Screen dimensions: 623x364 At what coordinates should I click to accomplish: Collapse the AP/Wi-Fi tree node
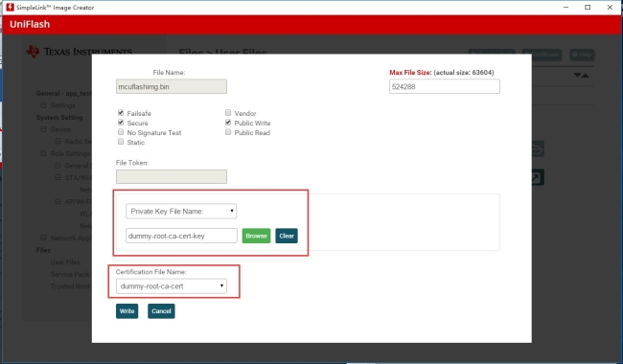click(x=58, y=202)
